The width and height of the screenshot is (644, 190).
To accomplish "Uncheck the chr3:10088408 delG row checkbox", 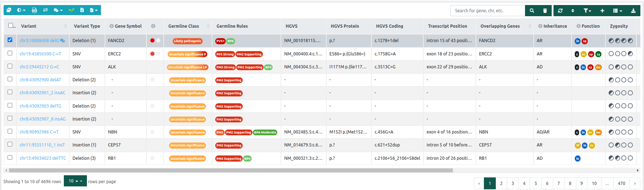I will click(x=10, y=40).
